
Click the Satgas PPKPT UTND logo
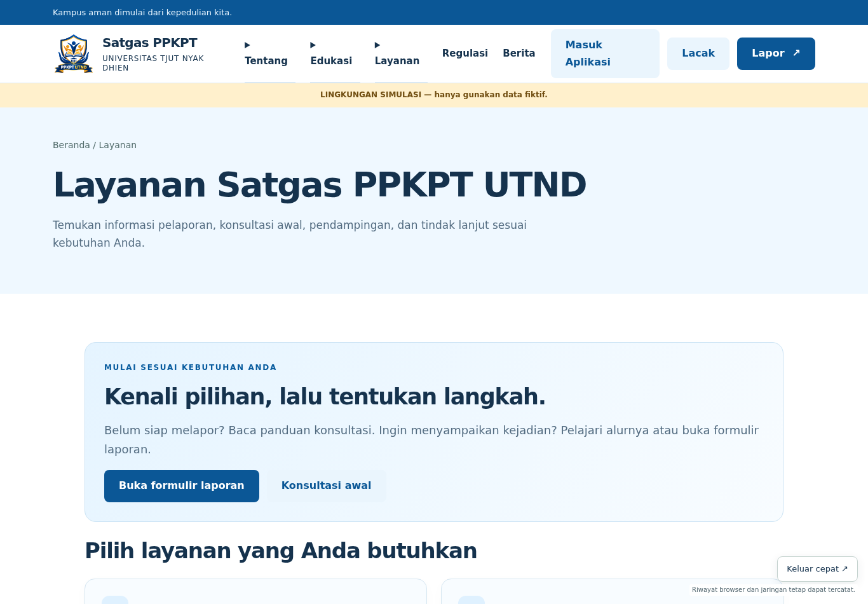point(74,54)
